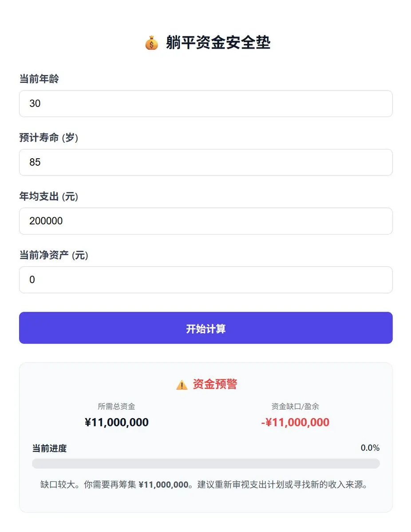Focus the 预计寿命 input showing 85
The image size is (411, 532).
205,162
